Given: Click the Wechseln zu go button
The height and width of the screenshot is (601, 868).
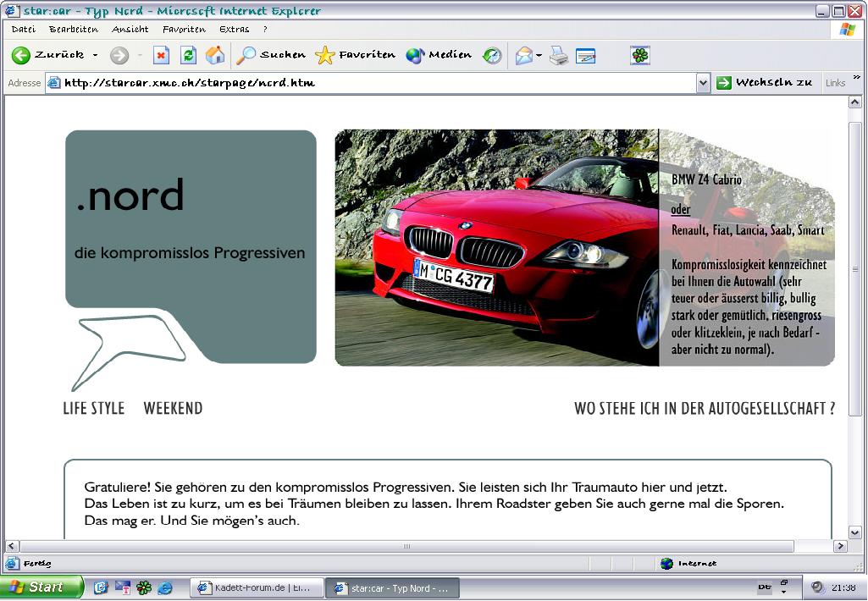Looking at the screenshot, I should click(765, 83).
